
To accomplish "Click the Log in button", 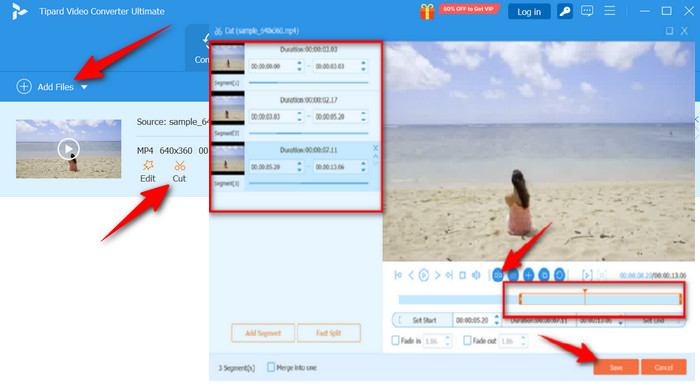I will (529, 12).
